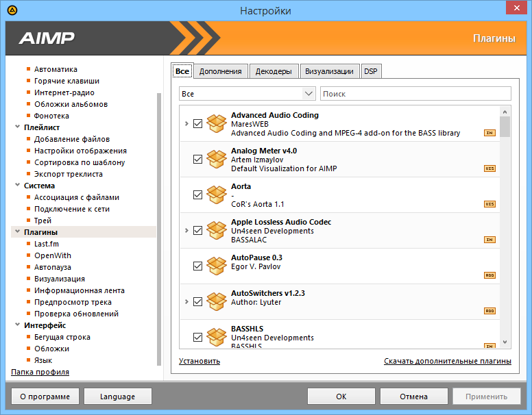Click the Analog Meter v4.0 plugin icon
Image resolution: width=532 pixels, height=415 pixels.
click(217, 160)
